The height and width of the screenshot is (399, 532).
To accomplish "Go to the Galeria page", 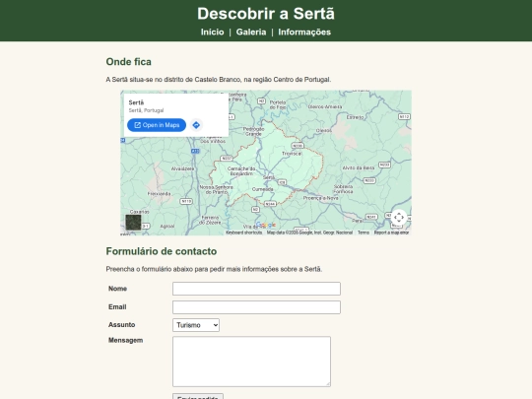I will pyautogui.click(x=251, y=32).
